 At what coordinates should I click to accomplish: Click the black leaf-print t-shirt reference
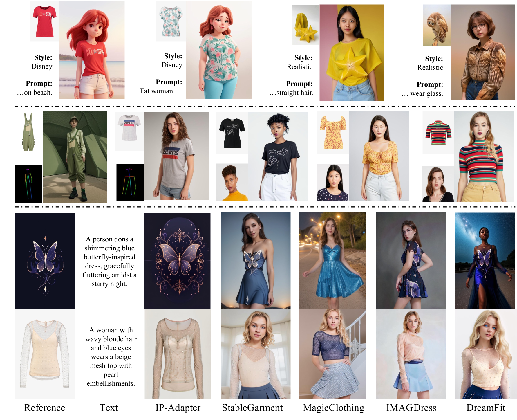click(x=232, y=133)
